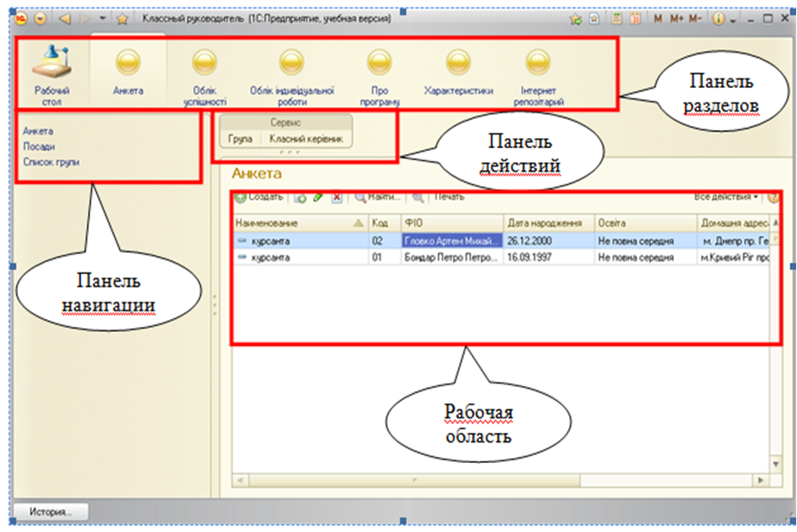Screen dimensions: 797x532
Task: Click the M- memory button
Action: [x=695, y=19]
